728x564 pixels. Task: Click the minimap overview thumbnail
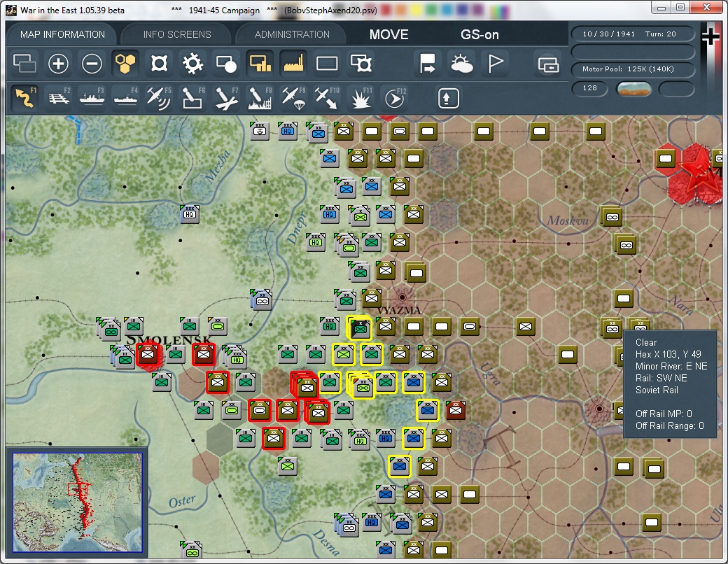78,502
